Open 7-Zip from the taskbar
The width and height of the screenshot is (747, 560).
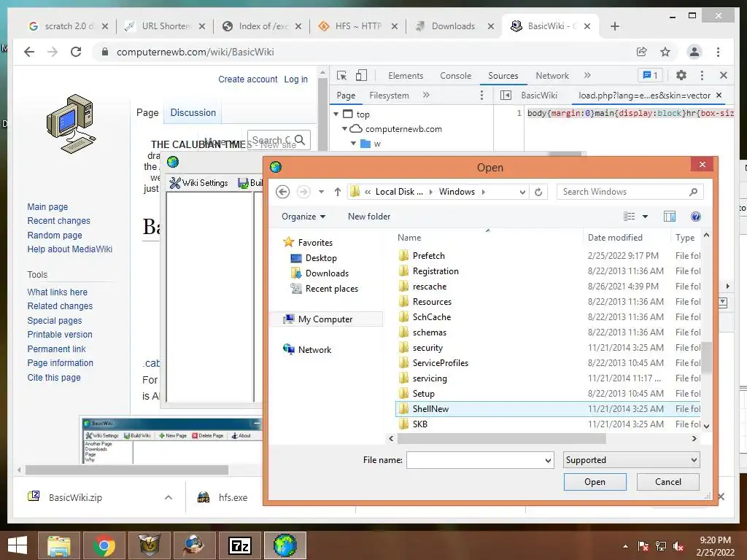click(239, 545)
